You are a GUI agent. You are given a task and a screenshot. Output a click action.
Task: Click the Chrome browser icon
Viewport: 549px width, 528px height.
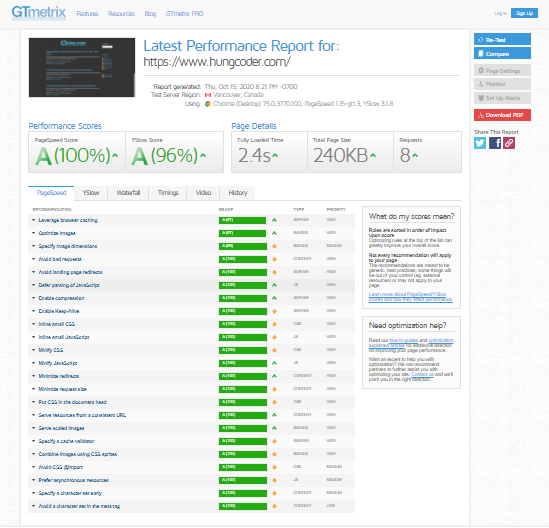point(208,104)
